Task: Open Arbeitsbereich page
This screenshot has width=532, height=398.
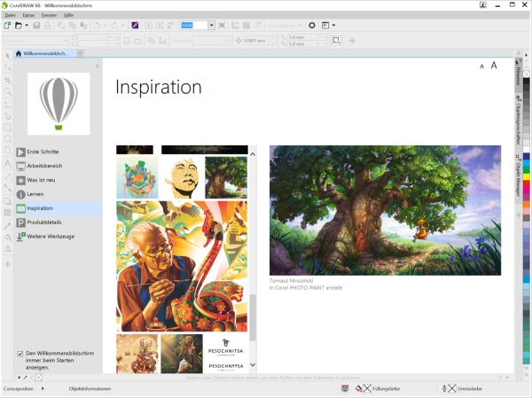Action: (x=59, y=166)
